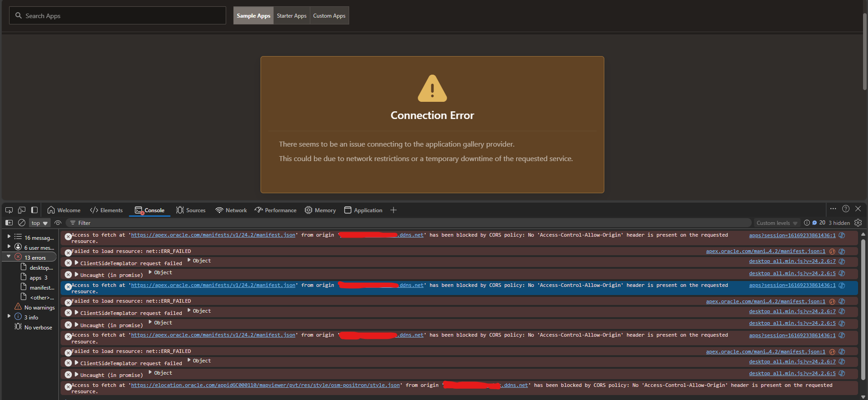Collapse the 13 errors group
Viewport: 868px width, 400px height.
point(9,257)
